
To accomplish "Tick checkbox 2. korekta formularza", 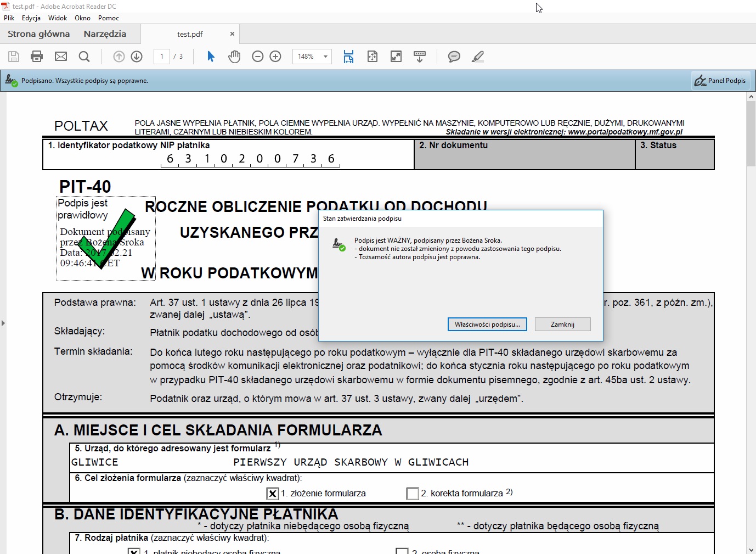I will pyautogui.click(x=413, y=494).
